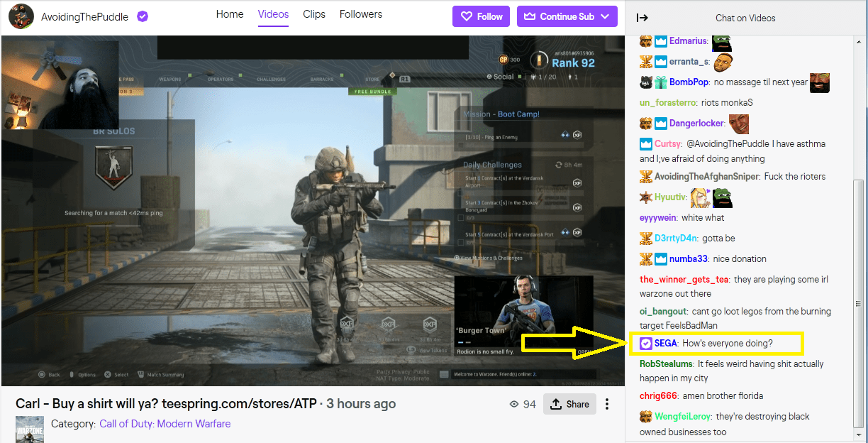This screenshot has height=443, width=868.
Task: Click BombPop's username in chat
Action: [689, 82]
